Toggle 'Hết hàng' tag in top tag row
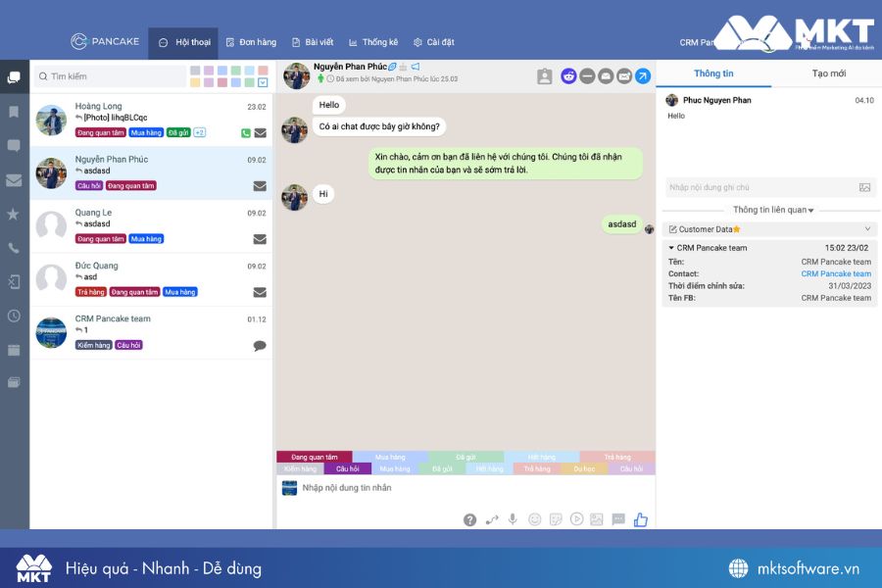 coord(542,457)
